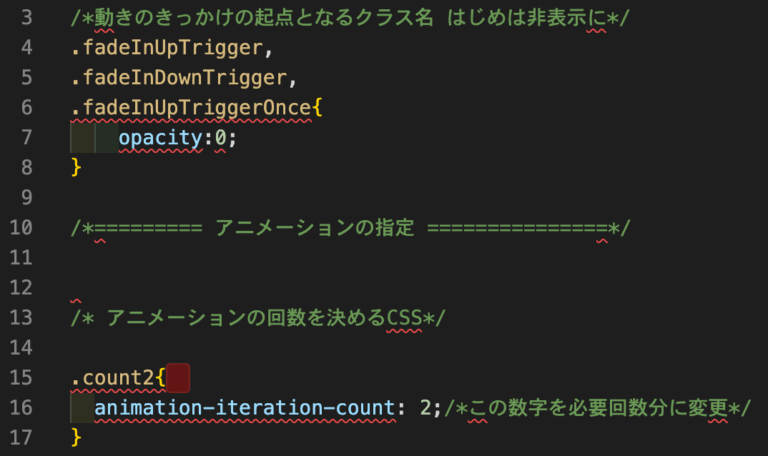Image resolution: width=768 pixels, height=456 pixels.
Task: Select the .fadeInUpTrigger selector text
Action: tap(168, 48)
